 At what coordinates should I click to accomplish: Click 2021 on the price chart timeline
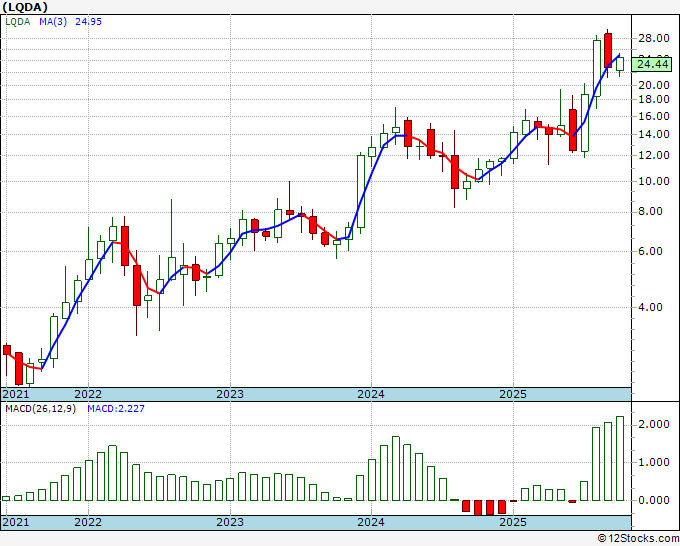tap(16, 394)
